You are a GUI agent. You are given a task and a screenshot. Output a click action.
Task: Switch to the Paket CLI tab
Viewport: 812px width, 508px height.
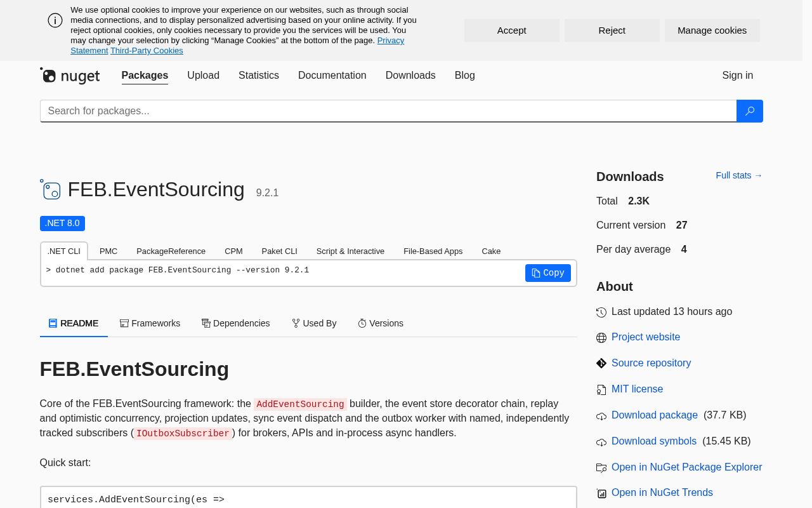tap(280, 251)
